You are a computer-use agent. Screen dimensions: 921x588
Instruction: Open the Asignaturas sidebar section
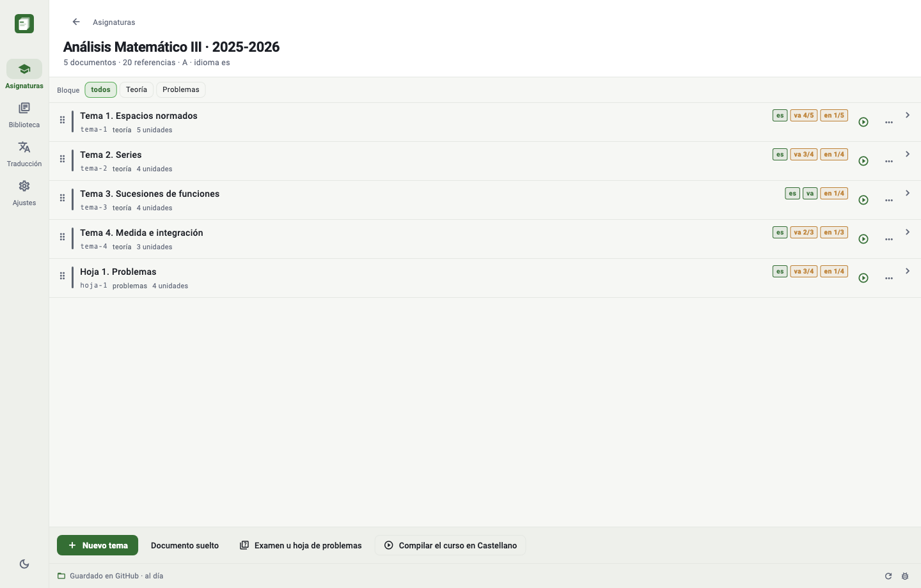(x=24, y=75)
